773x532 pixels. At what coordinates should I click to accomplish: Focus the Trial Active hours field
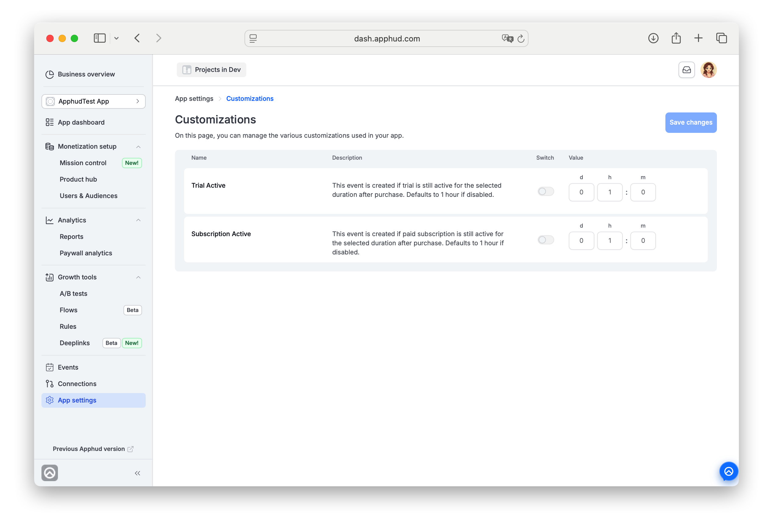[610, 192]
